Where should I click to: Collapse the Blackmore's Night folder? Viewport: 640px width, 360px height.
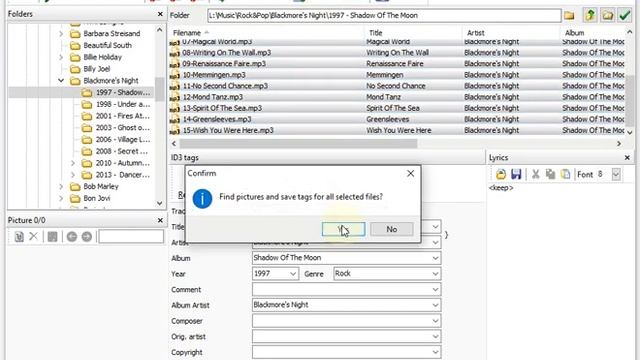61,80
